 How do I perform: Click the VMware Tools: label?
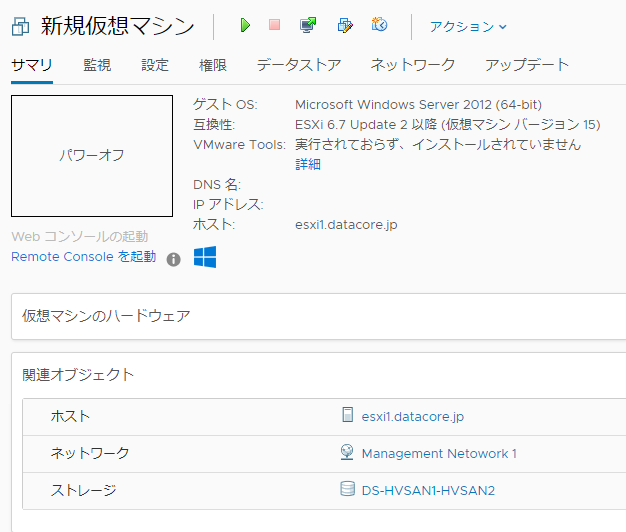[x=240, y=144]
